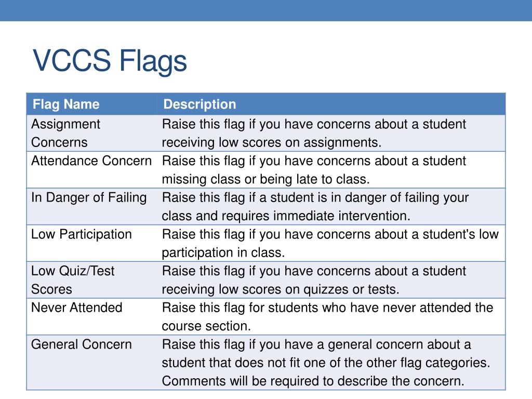
Task: Select the Description column header
Action: 199,104
